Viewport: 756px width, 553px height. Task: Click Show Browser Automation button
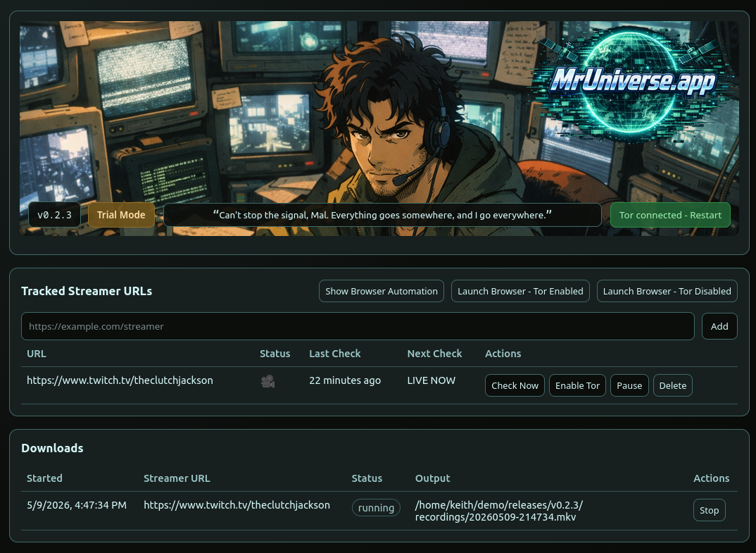coord(382,291)
